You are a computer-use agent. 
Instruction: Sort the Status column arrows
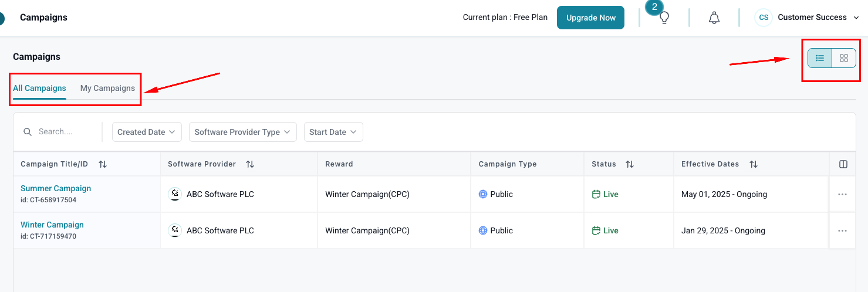tap(630, 164)
